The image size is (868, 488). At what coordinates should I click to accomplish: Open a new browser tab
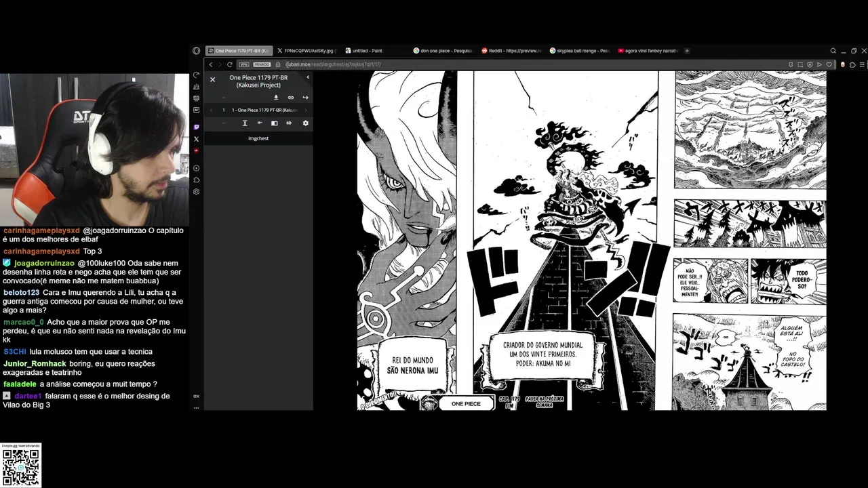(687, 51)
